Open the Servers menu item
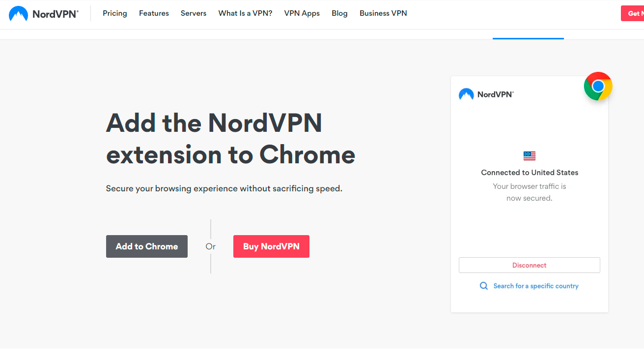 click(x=193, y=13)
